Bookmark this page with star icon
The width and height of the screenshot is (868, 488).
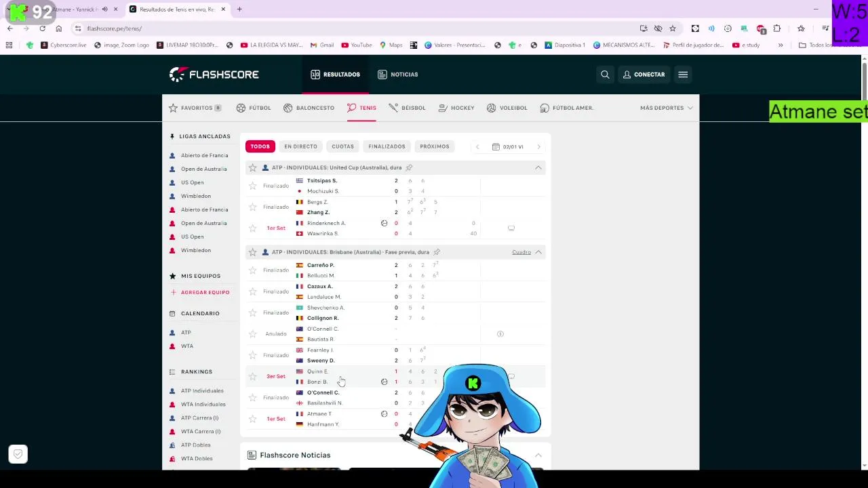click(673, 28)
